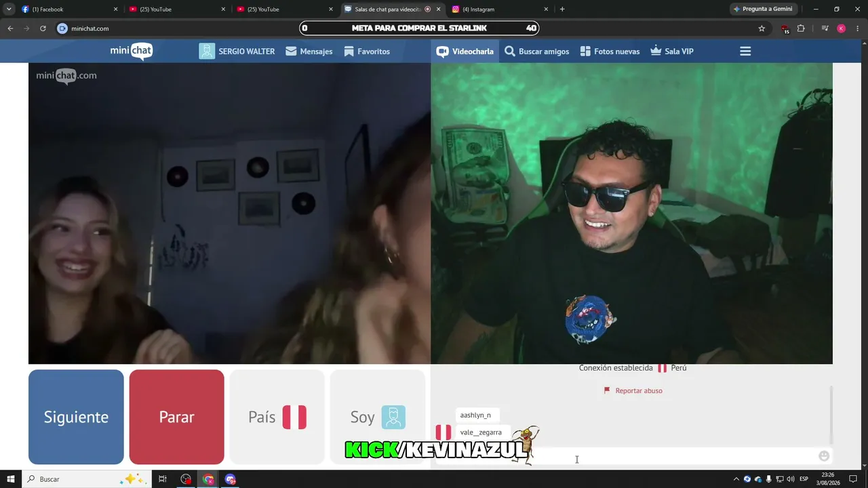Show hidden system tray icons
Viewport: 868px width, 488px height.
pos(736,479)
